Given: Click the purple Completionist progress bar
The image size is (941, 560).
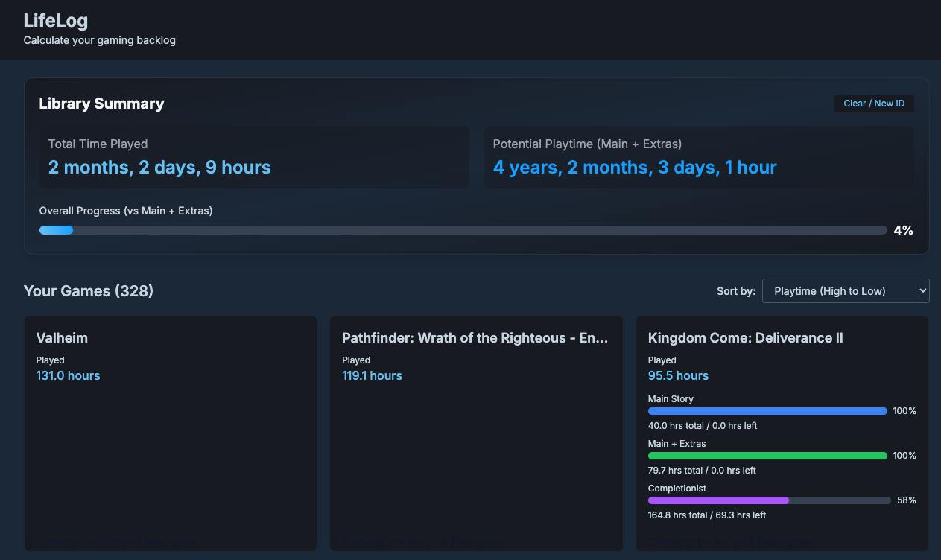Looking at the screenshot, I should 770,500.
